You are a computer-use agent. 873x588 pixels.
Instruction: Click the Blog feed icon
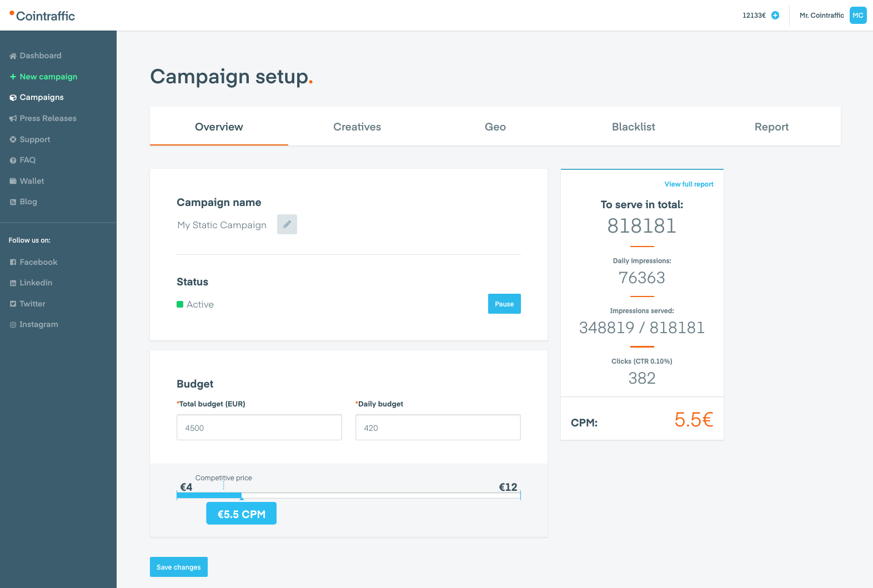13,202
